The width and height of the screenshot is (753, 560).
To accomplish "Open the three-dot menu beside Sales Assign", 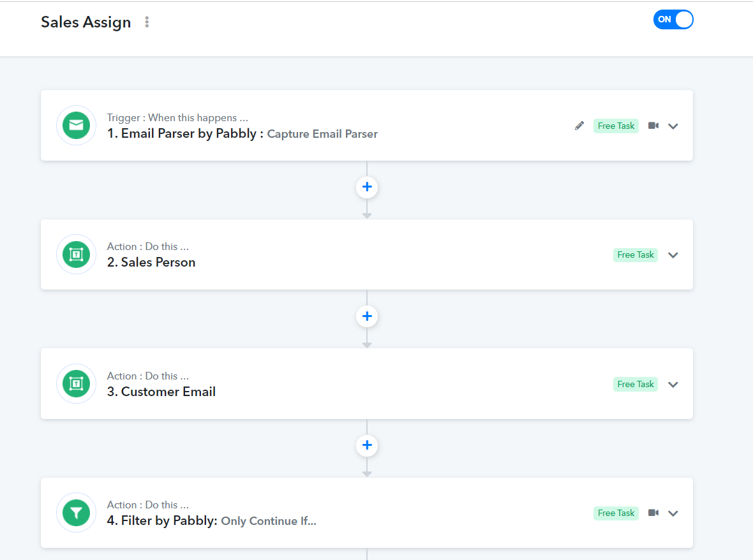I will pyautogui.click(x=147, y=22).
